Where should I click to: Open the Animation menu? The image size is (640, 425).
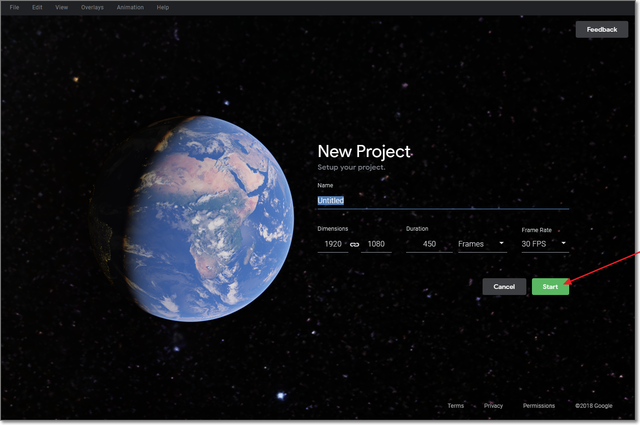coord(130,7)
